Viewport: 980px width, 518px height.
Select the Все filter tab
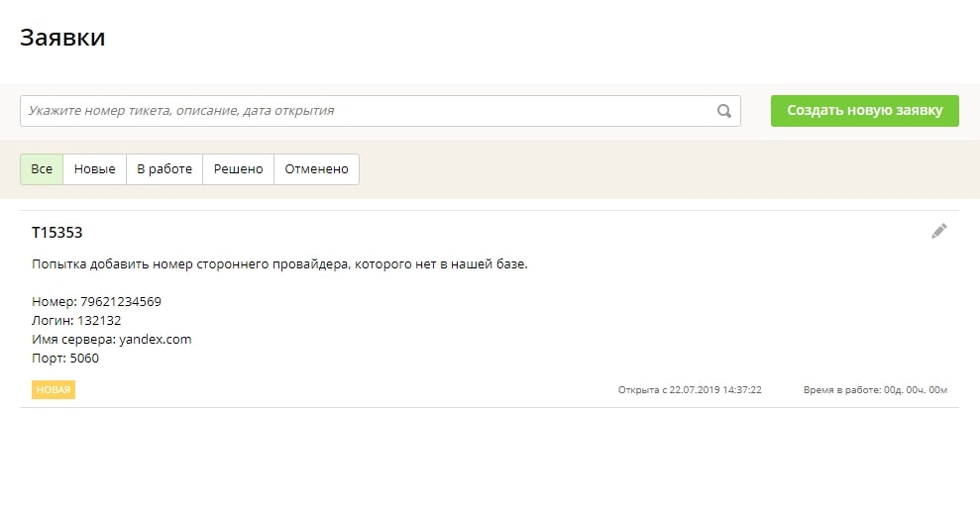click(42, 169)
